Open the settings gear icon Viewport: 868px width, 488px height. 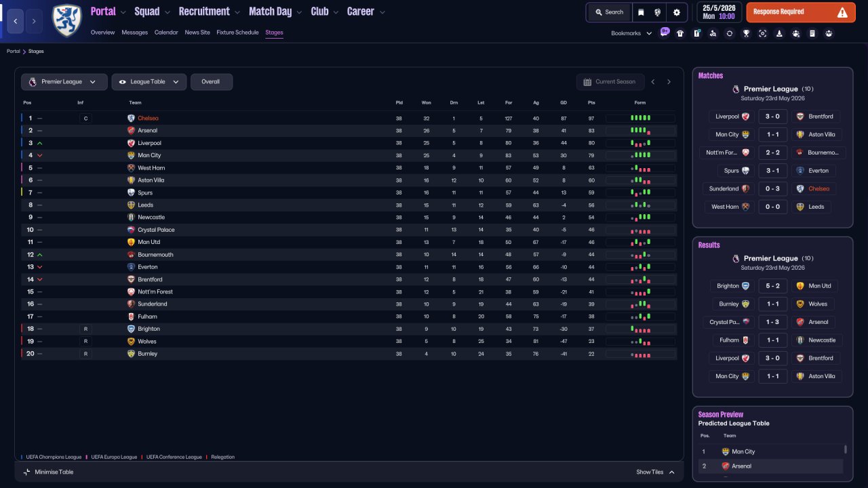(677, 12)
